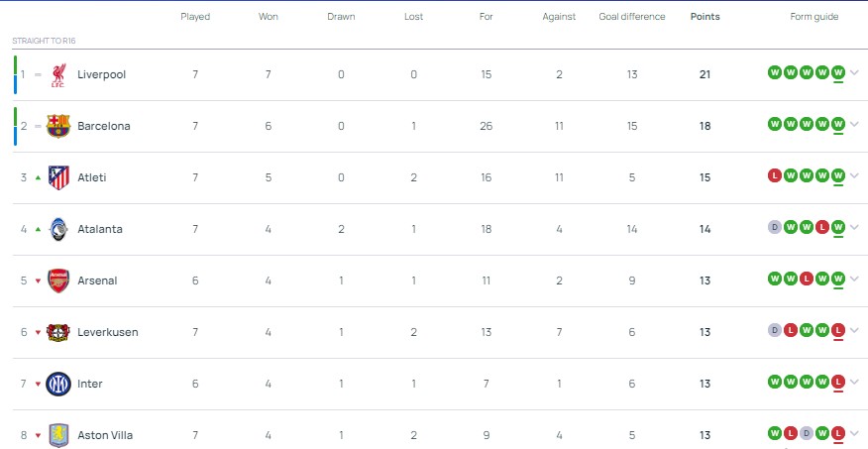Expand the Atalanta row chevron
Viewport: 868px width, 449px height.
click(x=854, y=227)
